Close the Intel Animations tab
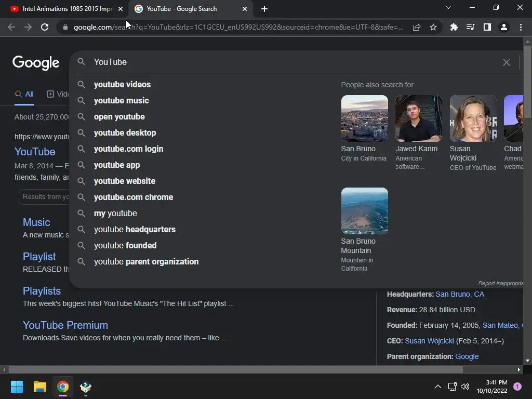 coord(121,9)
